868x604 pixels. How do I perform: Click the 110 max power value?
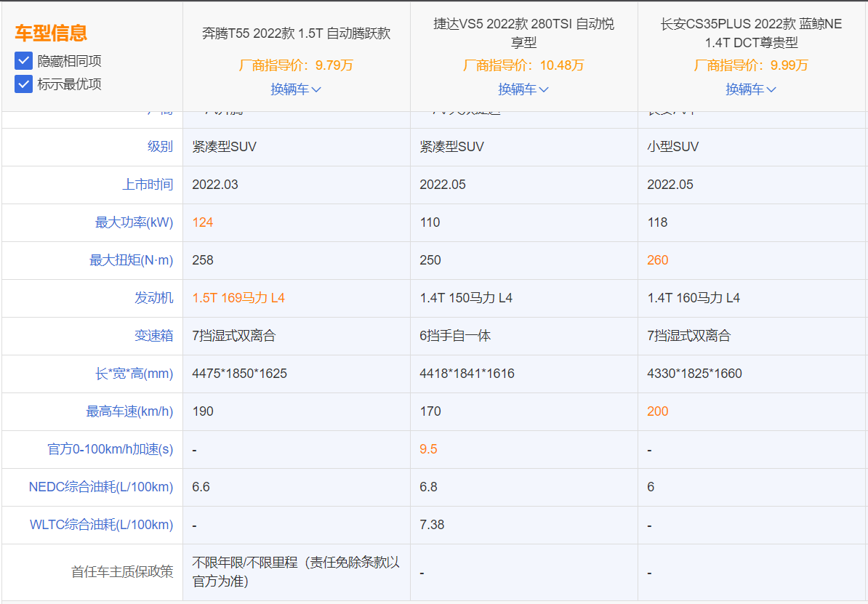click(x=430, y=222)
